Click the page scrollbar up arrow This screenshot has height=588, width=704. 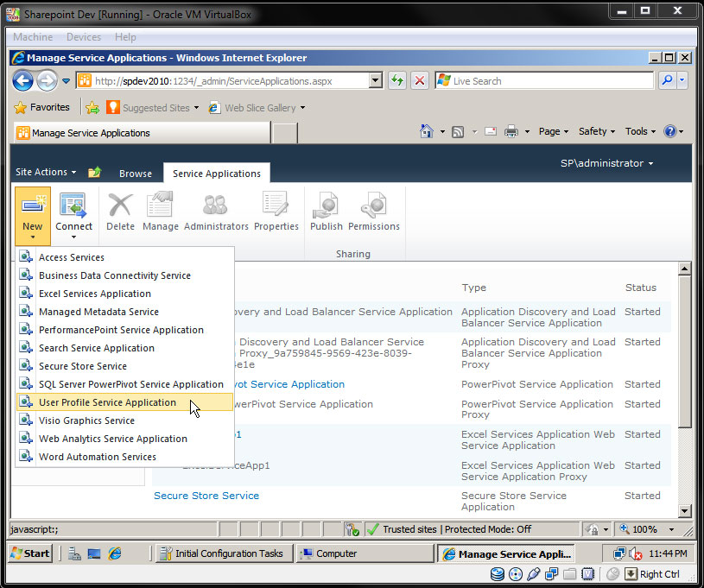click(x=684, y=269)
